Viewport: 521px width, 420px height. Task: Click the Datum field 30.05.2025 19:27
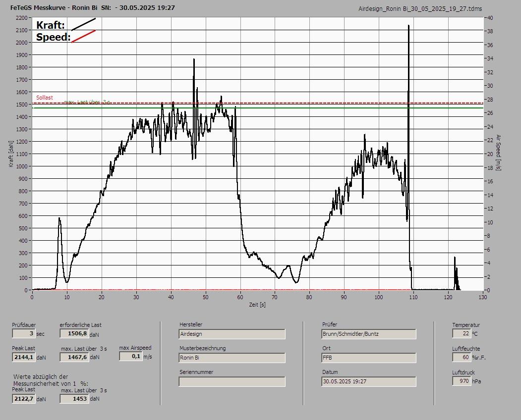[369, 382]
